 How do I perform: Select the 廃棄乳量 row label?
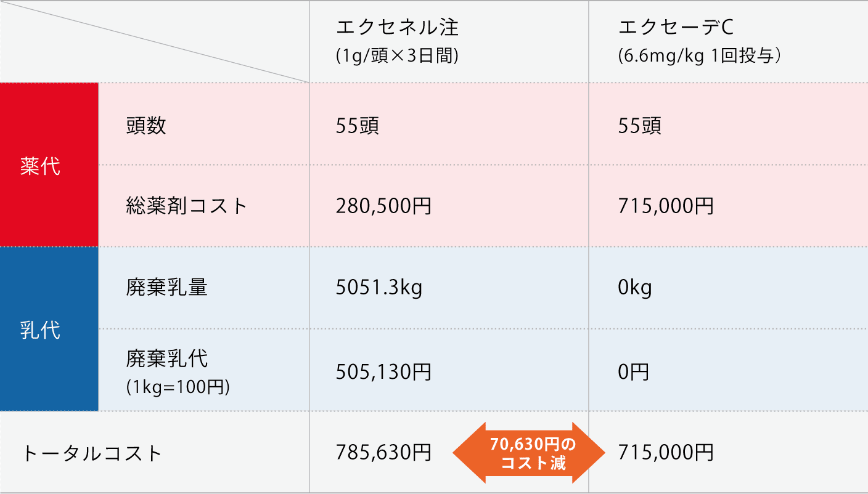pos(166,288)
